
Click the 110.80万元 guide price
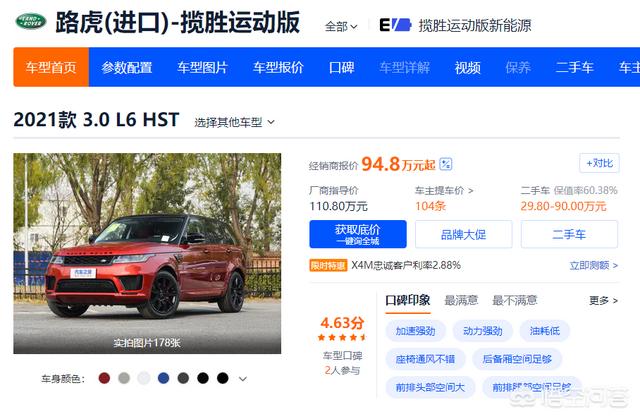[338, 206]
